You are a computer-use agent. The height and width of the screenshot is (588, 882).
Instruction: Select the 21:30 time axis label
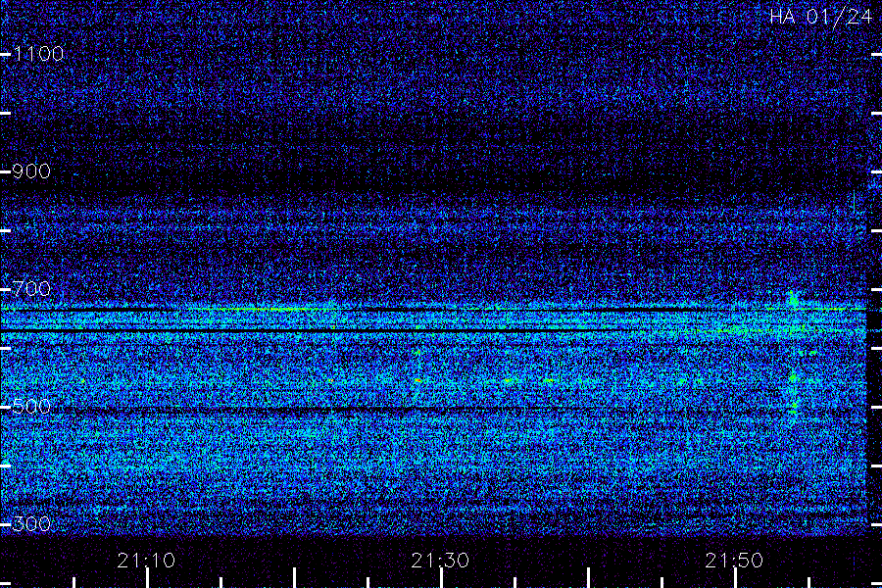pos(440,561)
